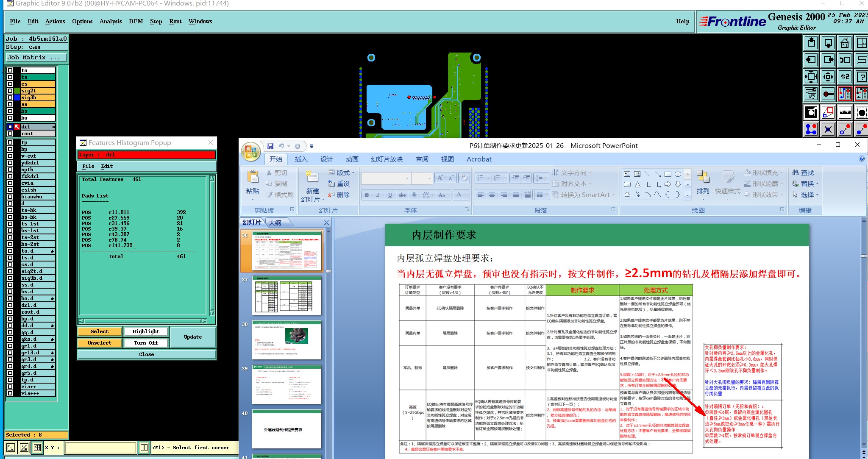Viewport: 868px width, 459px height.
Task: Open the wrench and palette options icon
Action: point(811,94)
